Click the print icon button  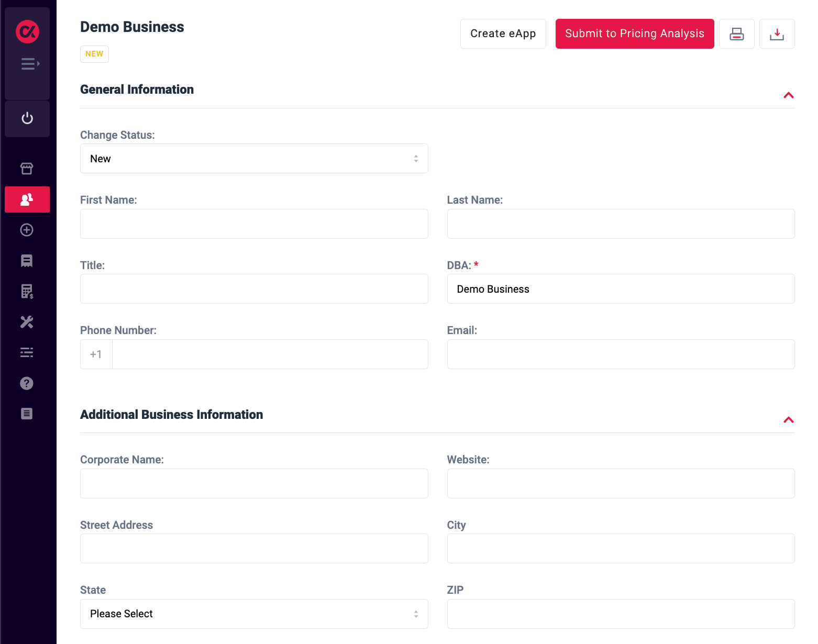[x=737, y=34]
